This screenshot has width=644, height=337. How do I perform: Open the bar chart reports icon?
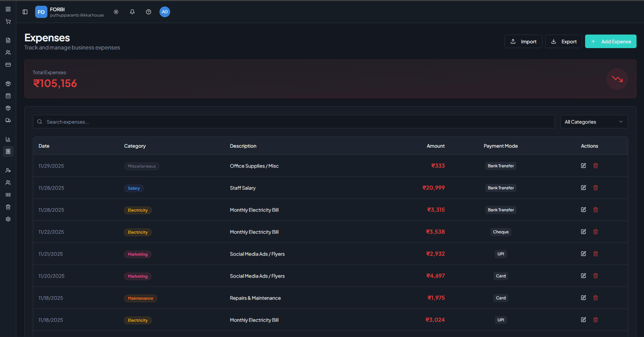click(8, 139)
